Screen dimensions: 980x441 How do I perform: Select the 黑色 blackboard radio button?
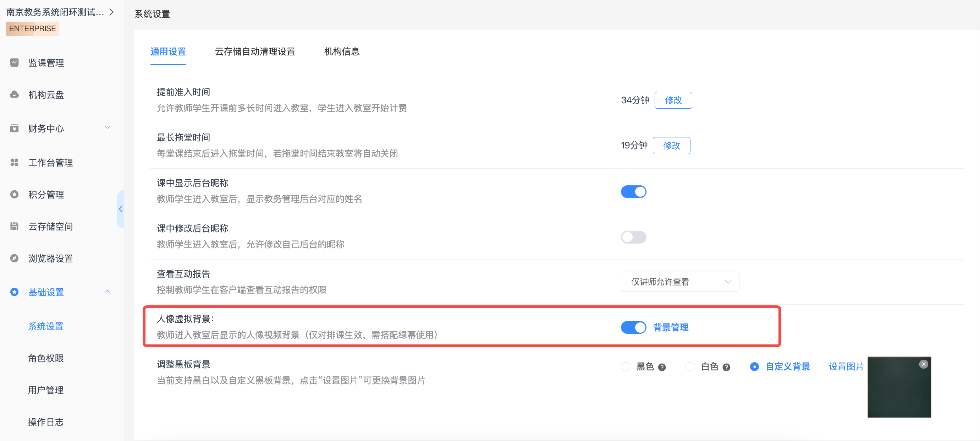[626, 367]
